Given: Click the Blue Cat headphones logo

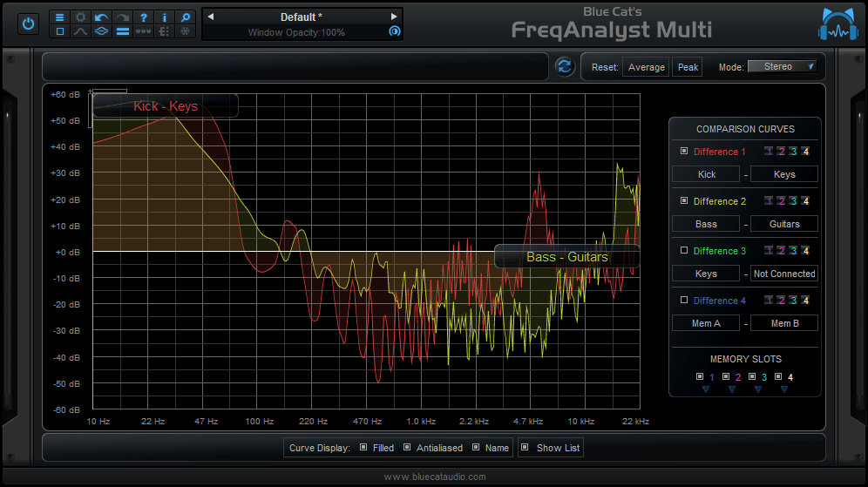Looking at the screenshot, I should pos(837,25).
